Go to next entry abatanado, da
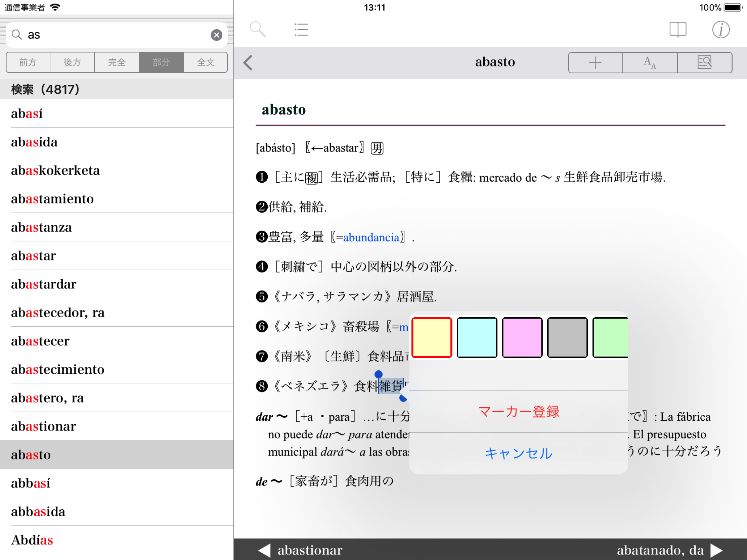The width and height of the screenshot is (747, 560). [669, 550]
